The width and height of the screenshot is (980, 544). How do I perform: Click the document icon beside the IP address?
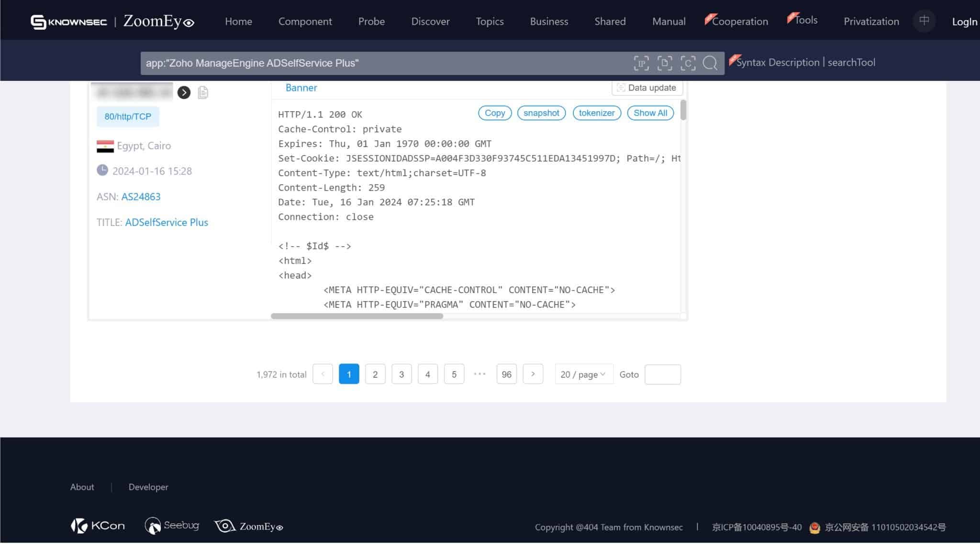(203, 92)
